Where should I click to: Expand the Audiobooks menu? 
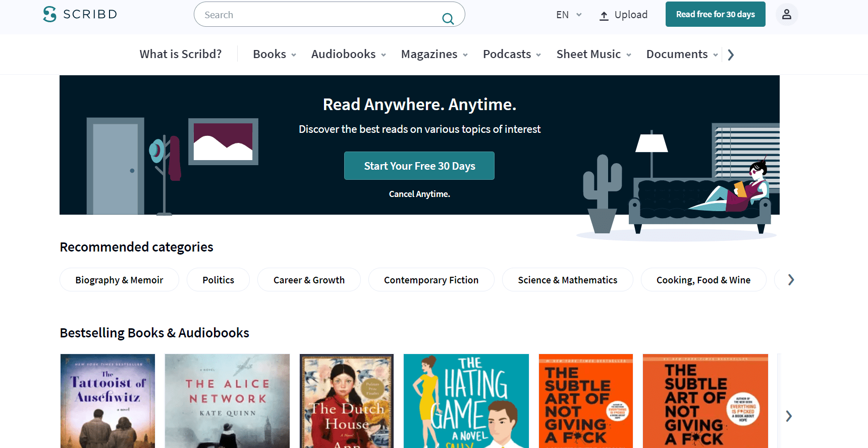(349, 54)
